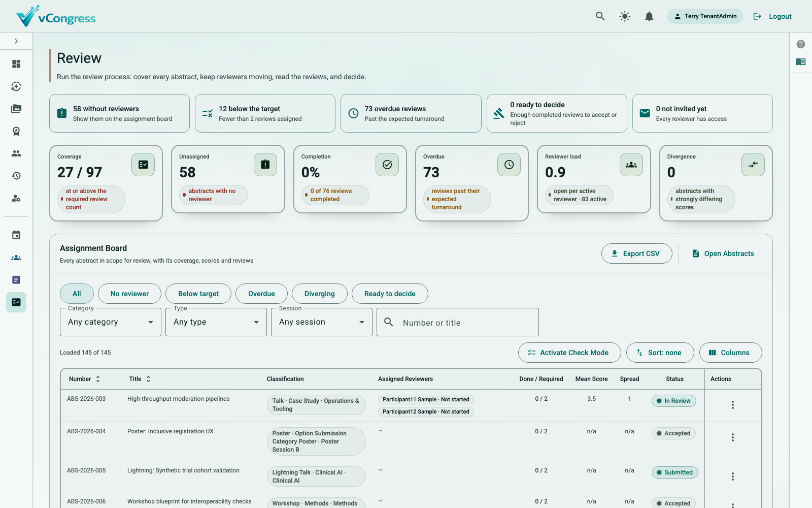Open help question mark icon
The width and height of the screenshot is (812, 508).
coord(801,44)
